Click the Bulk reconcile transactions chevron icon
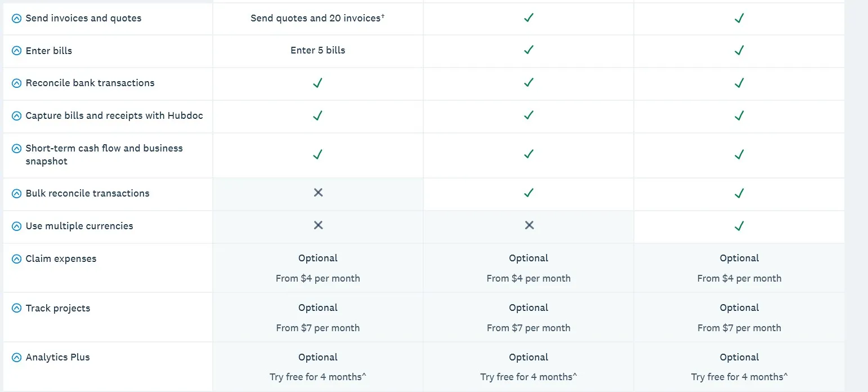 tap(17, 194)
